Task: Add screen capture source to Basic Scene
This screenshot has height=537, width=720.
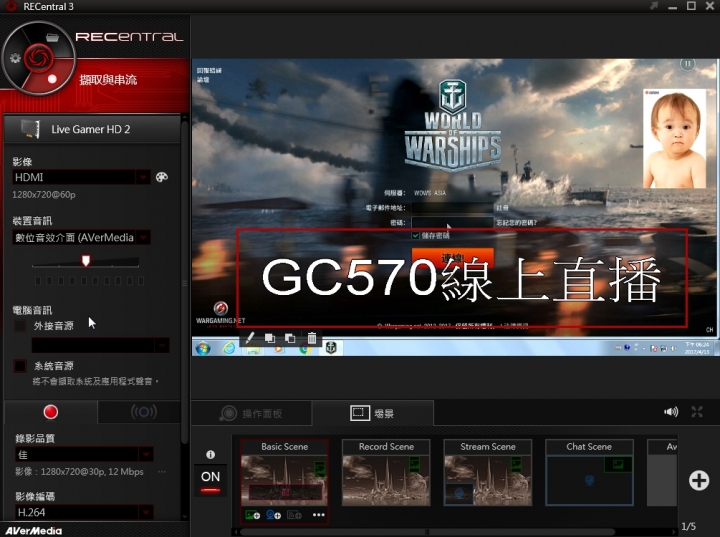Action: pyautogui.click(x=294, y=515)
